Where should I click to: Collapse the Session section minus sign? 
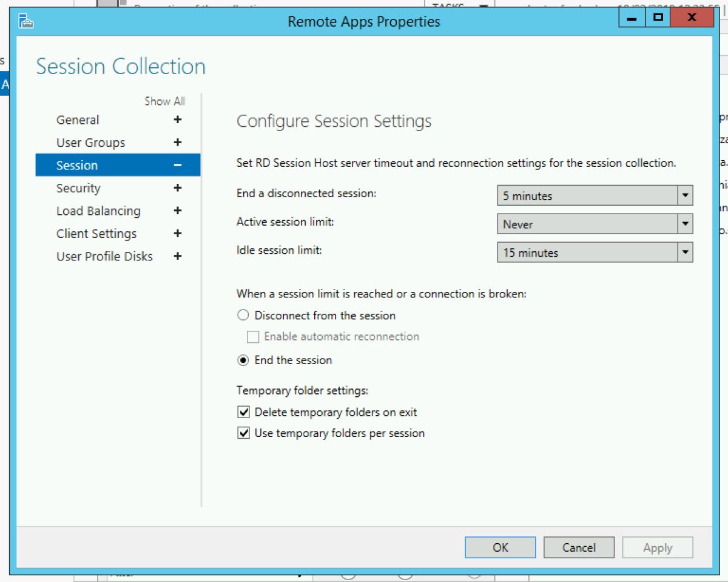178,166
